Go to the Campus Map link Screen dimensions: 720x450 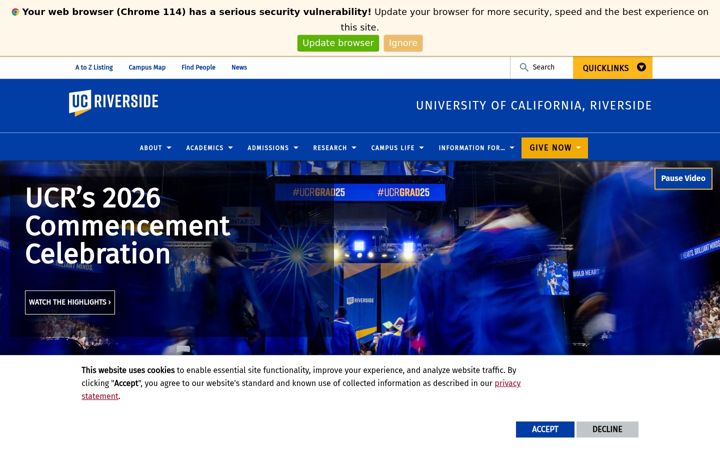(147, 68)
